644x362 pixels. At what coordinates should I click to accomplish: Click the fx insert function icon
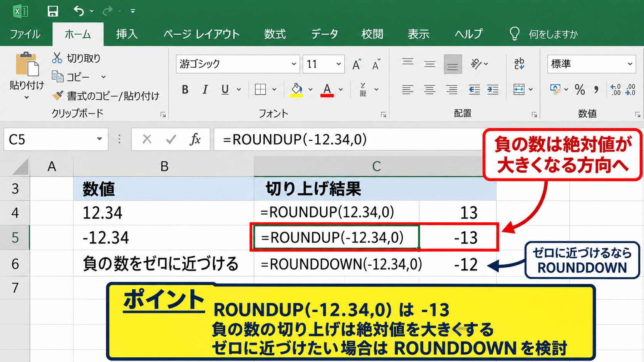195,139
